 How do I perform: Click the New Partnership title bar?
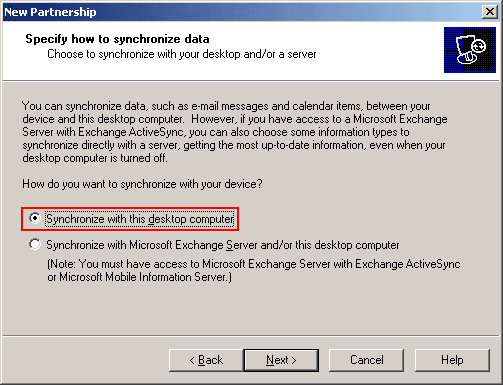(242, 12)
